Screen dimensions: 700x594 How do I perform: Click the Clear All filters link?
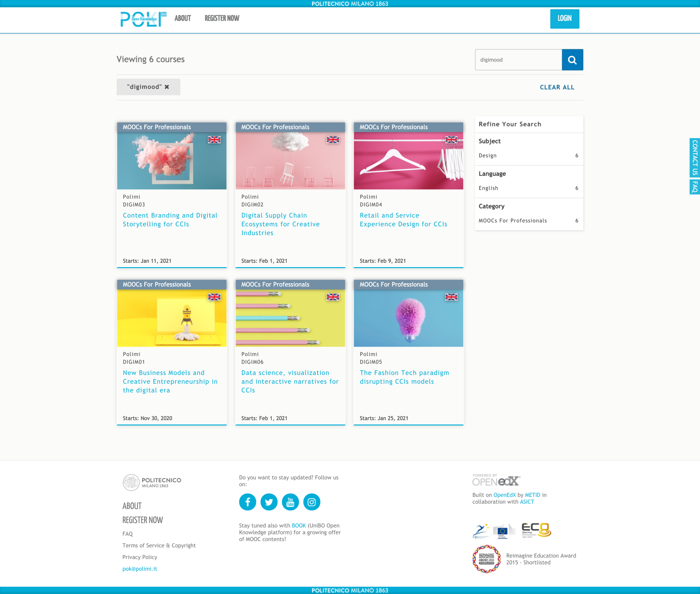pos(557,87)
